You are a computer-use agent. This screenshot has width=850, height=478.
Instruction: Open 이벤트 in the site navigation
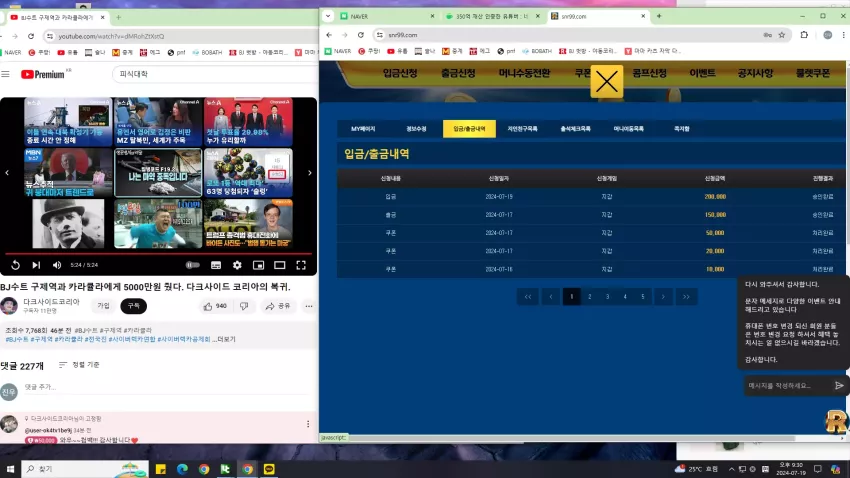pyautogui.click(x=702, y=73)
